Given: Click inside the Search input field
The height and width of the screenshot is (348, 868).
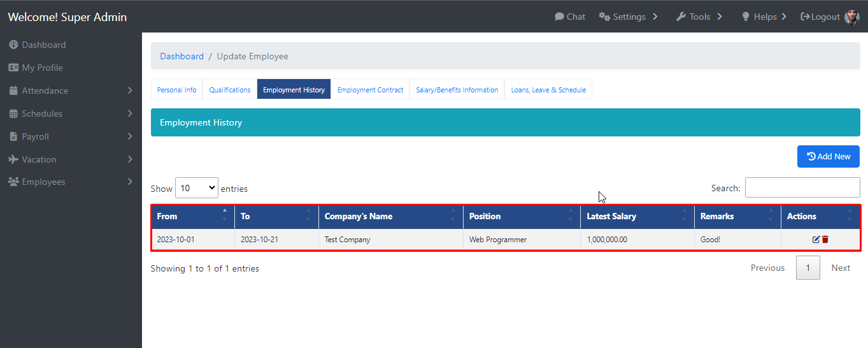Looking at the screenshot, I should tap(802, 187).
